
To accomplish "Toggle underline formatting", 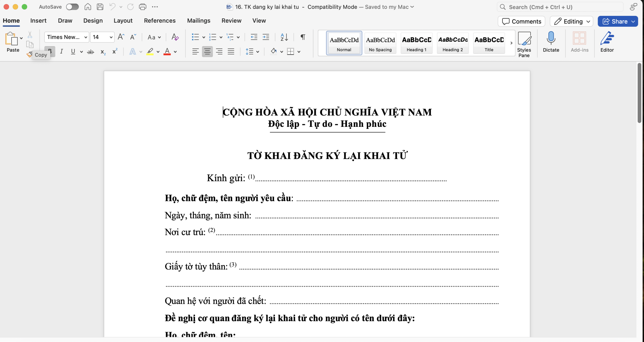I will click(x=73, y=52).
